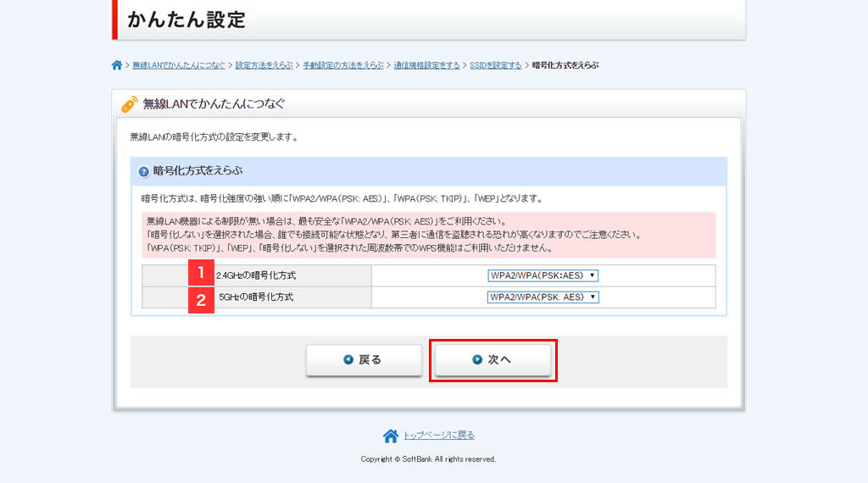868x483 pixels.
Task: Click the house icon beside トップページに戻る
Action: [x=391, y=436]
